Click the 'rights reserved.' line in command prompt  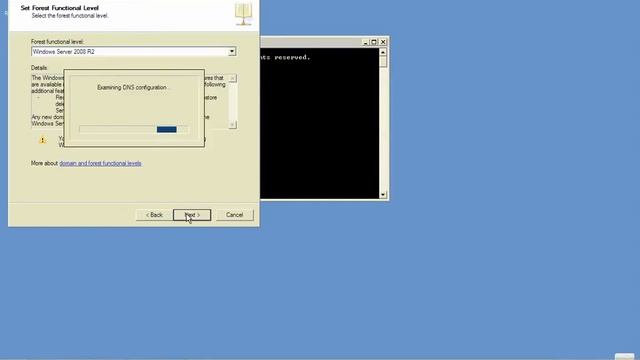tap(286, 58)
